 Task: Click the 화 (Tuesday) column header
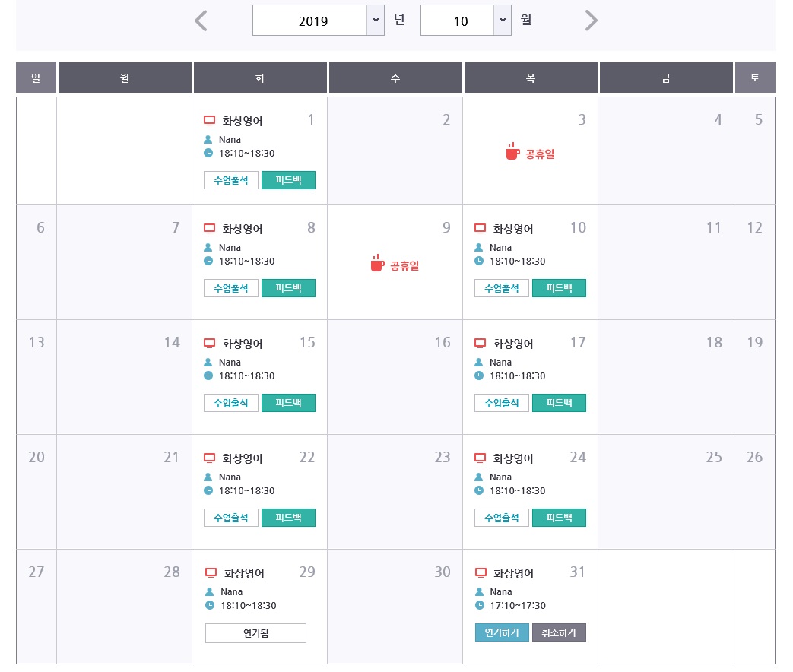(260, 78)
